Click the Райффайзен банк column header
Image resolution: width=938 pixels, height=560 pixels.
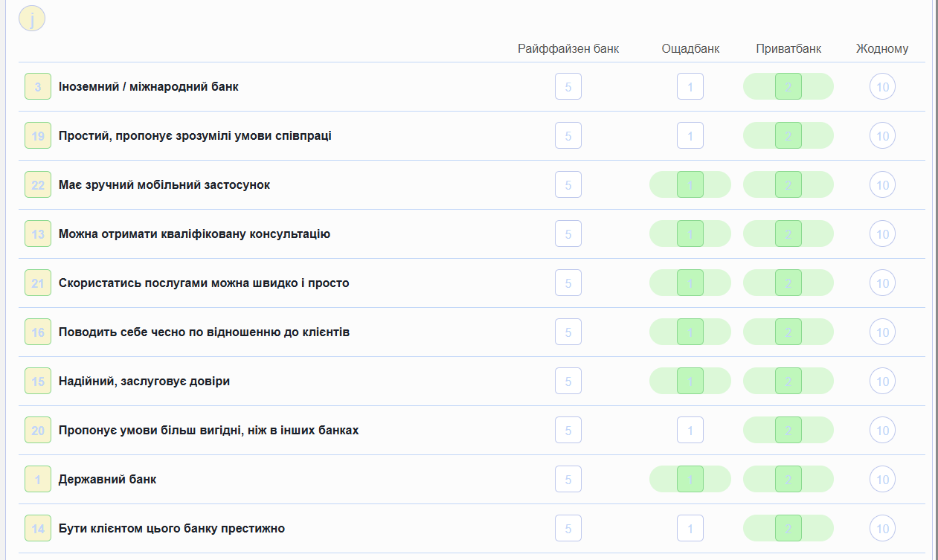coord(568,49)
